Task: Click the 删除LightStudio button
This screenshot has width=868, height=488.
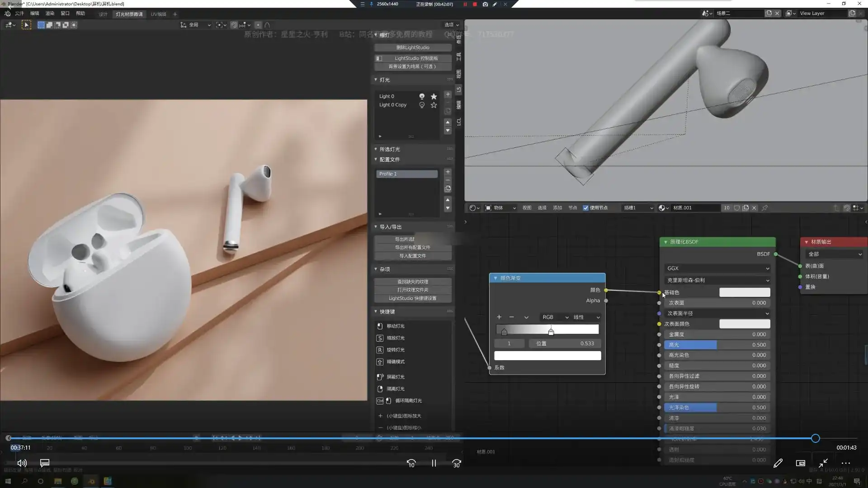Action: [412, 47]
